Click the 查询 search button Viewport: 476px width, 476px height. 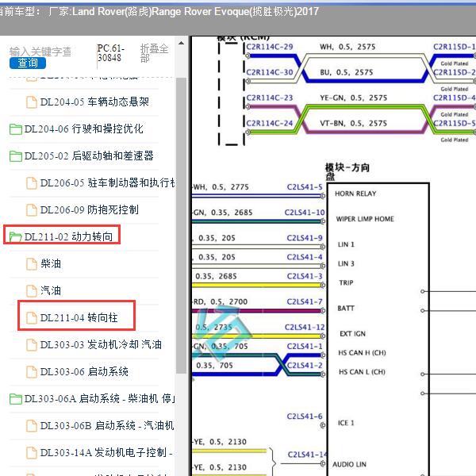[28, 63]
